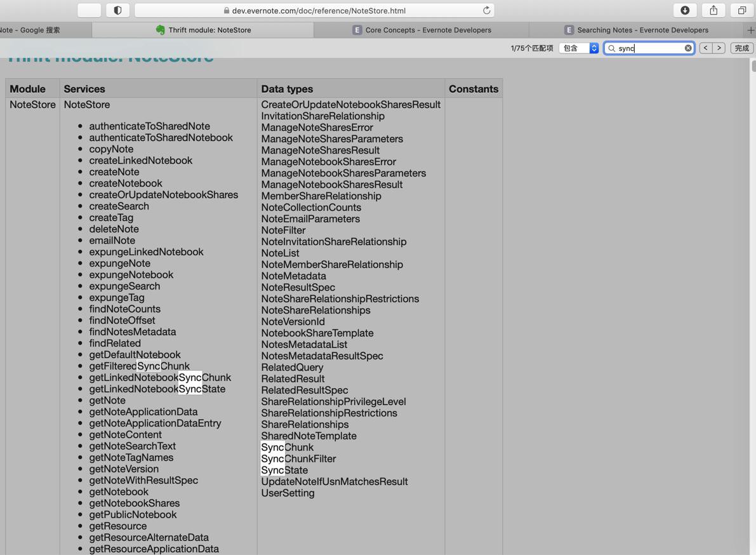Switch to Searching Notes - Evernote Developers tab

point(637,30)
